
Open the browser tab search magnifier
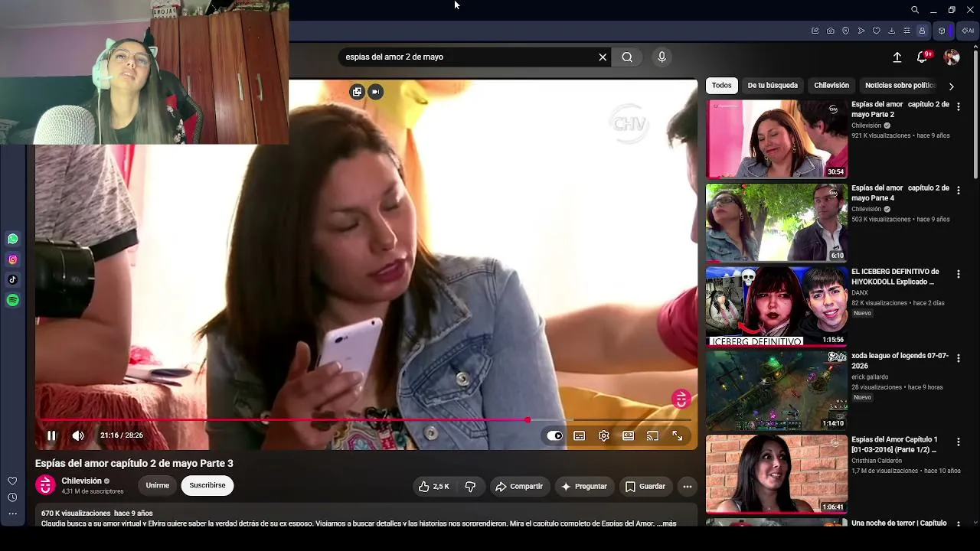point(915,10)
